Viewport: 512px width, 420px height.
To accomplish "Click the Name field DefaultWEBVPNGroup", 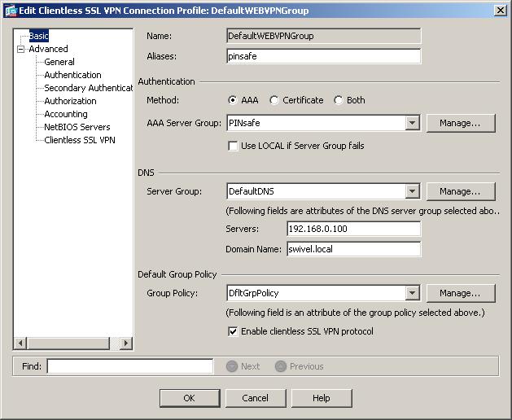I will (x=324, y=36).
